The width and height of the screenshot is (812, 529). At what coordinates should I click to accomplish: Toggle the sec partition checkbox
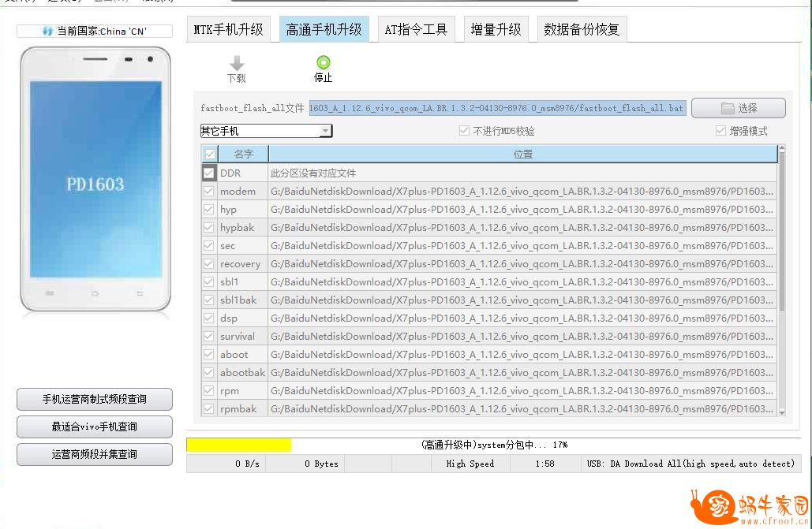click(208, 245)
